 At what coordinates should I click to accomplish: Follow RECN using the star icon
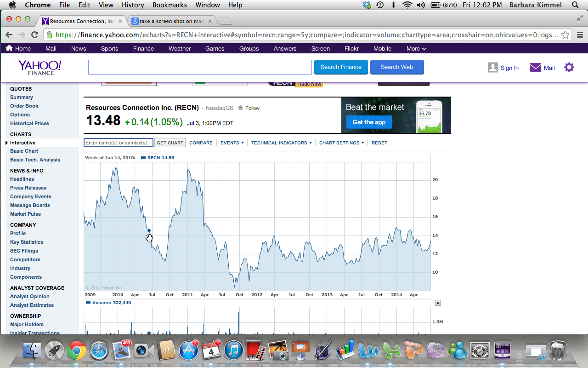[240, 108]
